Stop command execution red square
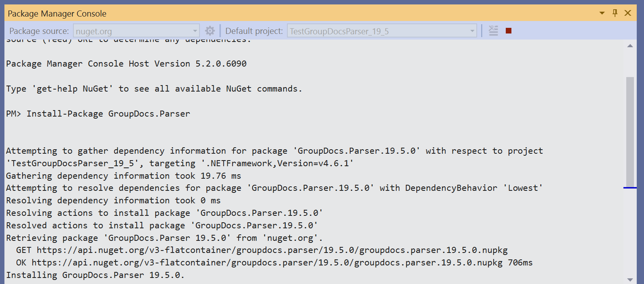 click(x=509, y=31)
